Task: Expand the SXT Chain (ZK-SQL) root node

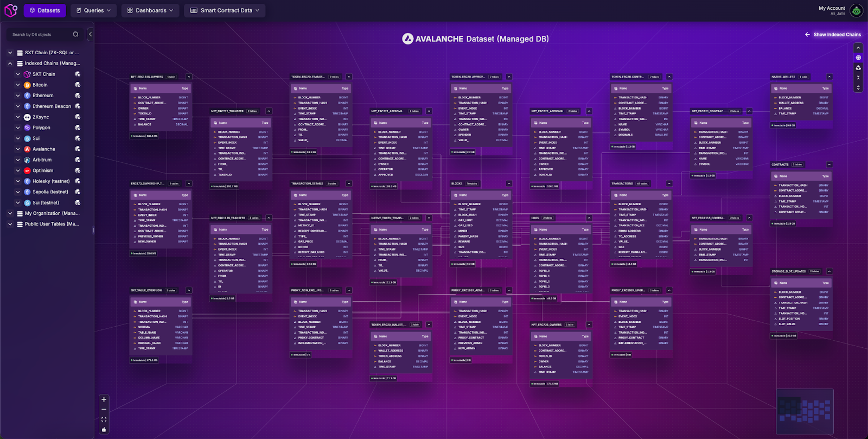Action: [x=10, y=53]
